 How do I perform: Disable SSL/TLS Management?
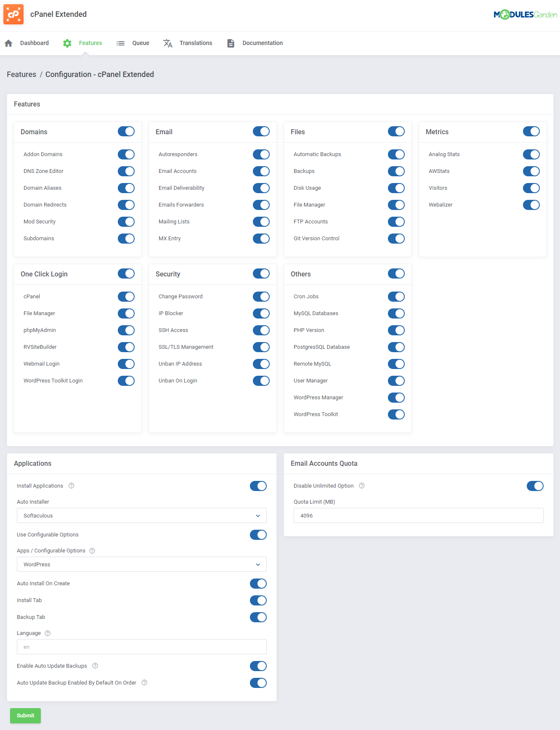coord(261,347)
